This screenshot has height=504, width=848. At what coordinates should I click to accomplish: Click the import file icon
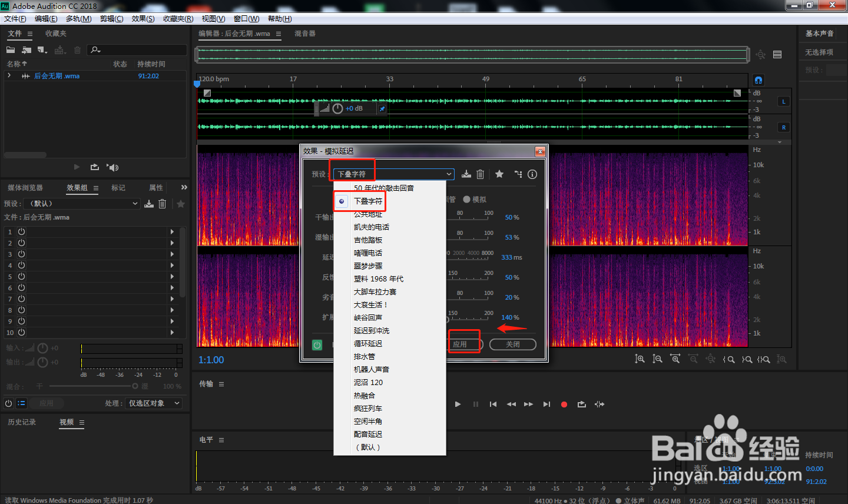pos(26,50)
